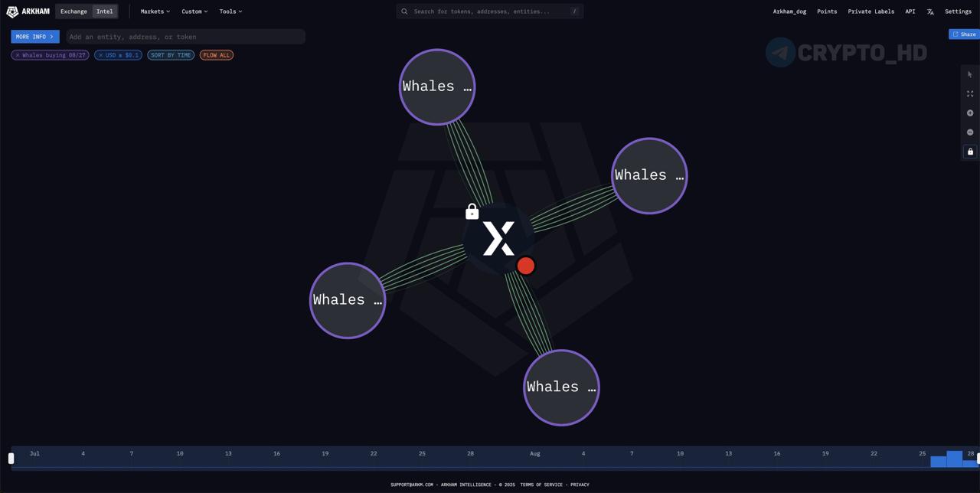Open the Terms of Service link
Viewport: 980px width, 493px height.
point(542,485)
